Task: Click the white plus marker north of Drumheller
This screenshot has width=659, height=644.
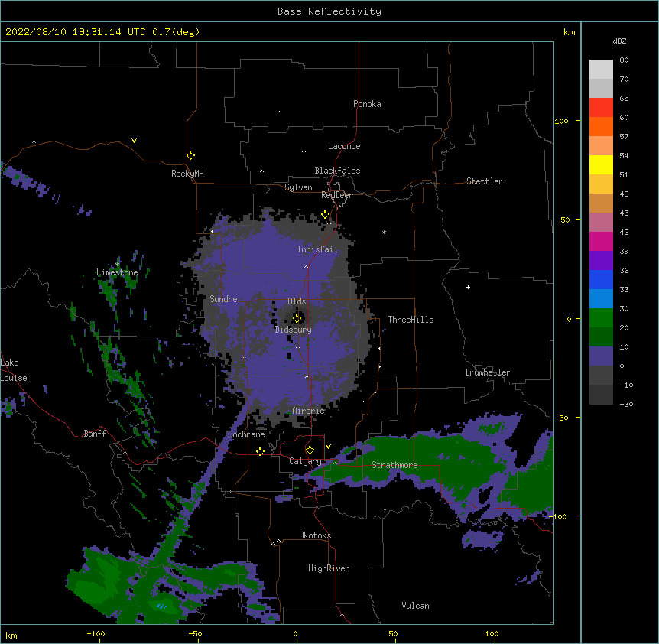Action: pos(468,287)
